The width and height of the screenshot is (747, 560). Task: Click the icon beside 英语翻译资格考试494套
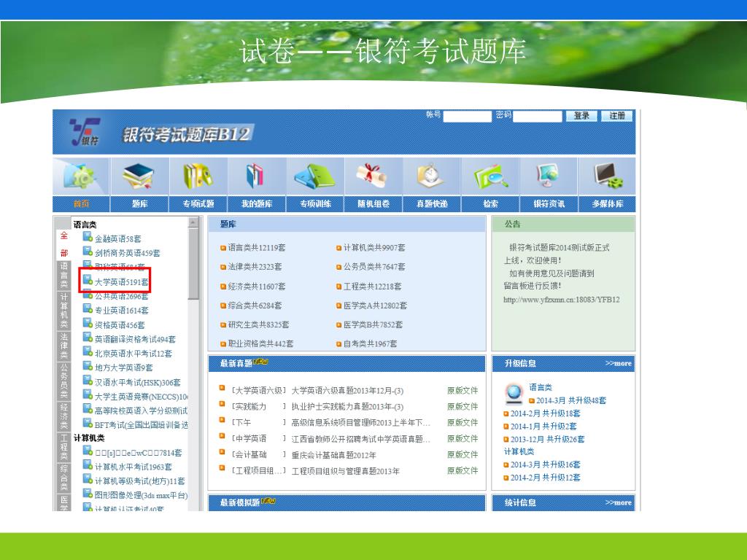pyautogui.click(x=88, y=337)
